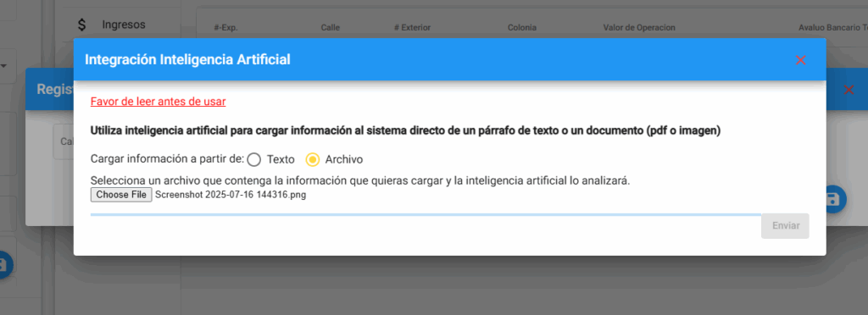The height and width of the screenshot is (315, 868).
Task: Click the #-Exp. column header
Action: click(x=225, y=28)
